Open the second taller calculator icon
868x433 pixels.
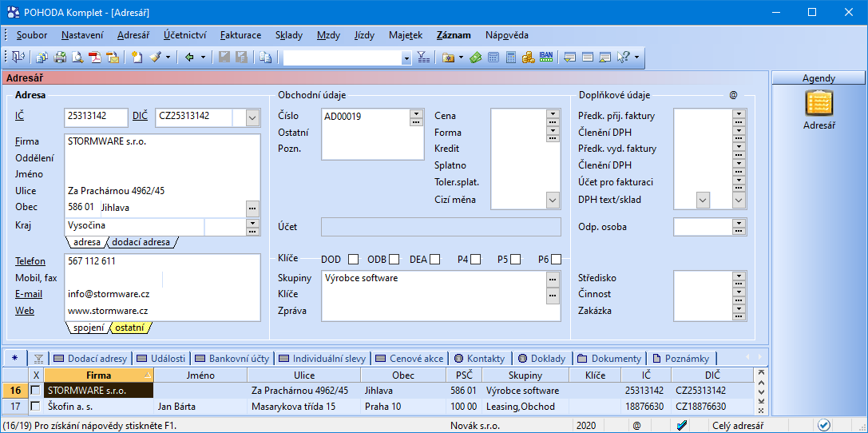(511, 57)
